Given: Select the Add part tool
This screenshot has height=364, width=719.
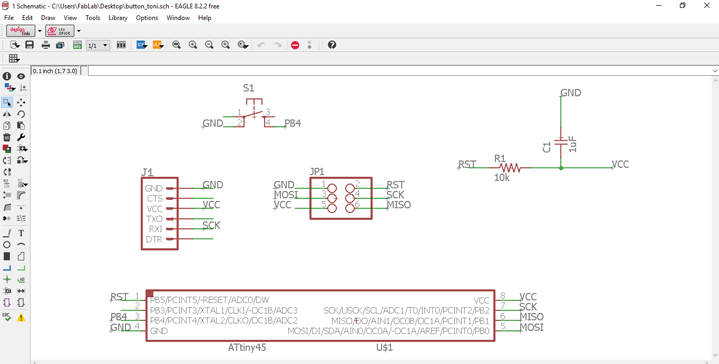Looking at the screenshot, I should 7,149.
